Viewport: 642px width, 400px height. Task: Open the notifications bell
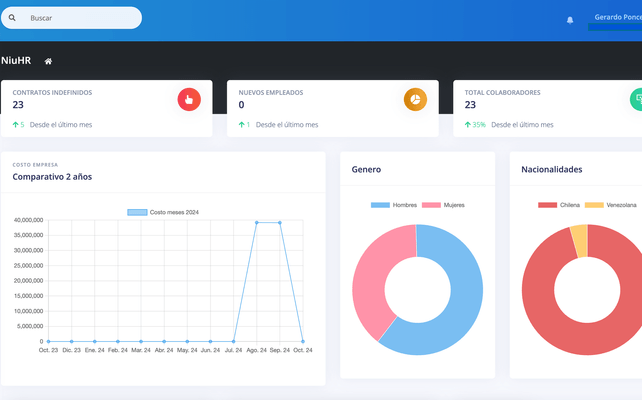(570, 19)
